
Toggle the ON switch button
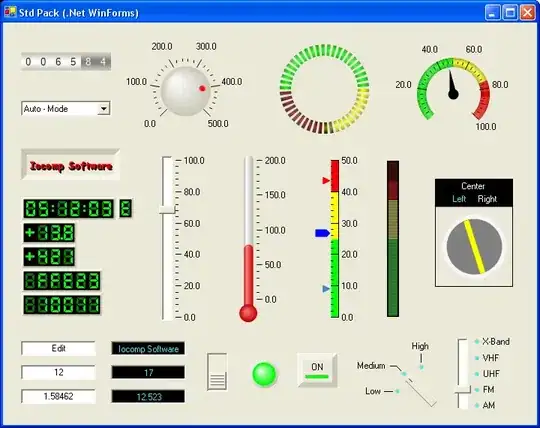[317, 370]
